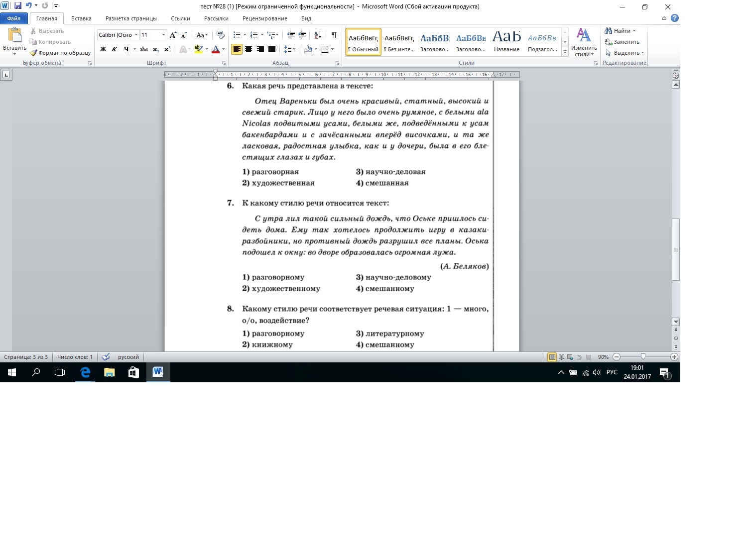The height and width of the screenshot is (560, 747).
Task: Toggle center alignment
Action: (x=248, y=49)
